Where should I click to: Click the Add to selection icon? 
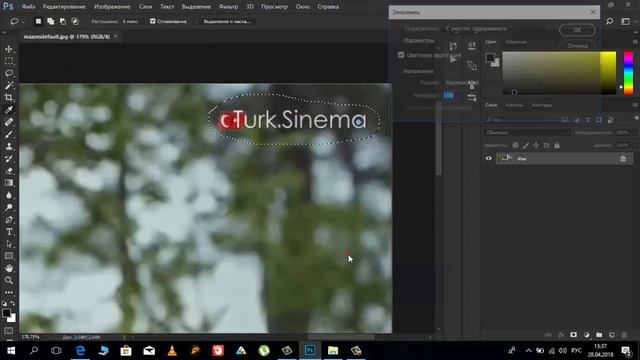pyautogui.click(x=50, y=21)
